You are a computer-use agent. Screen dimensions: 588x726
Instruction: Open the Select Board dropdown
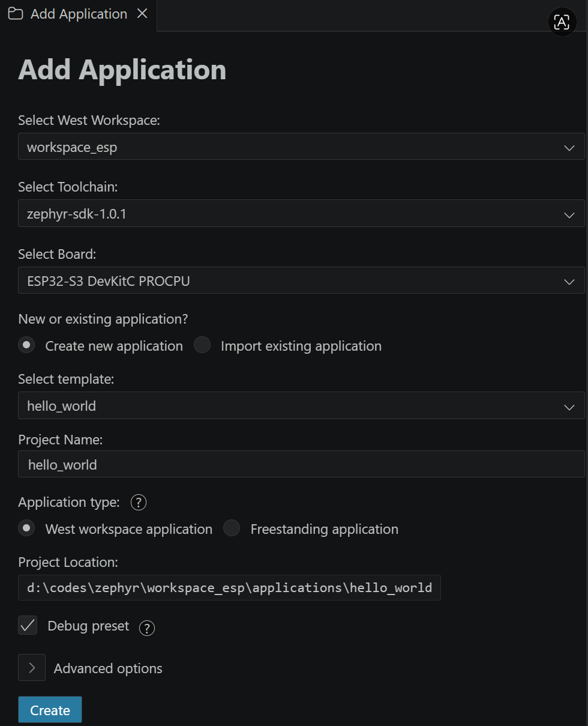tap(301, 280)
